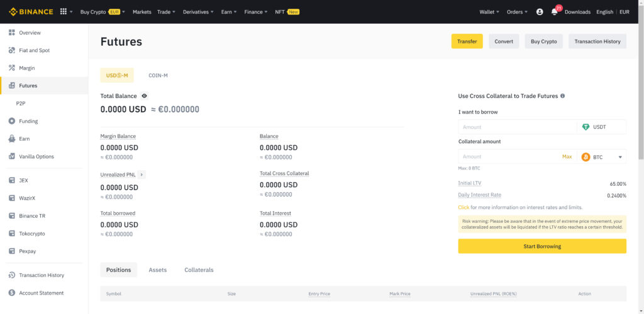This screenshot has width=644, height=314.
Task: Open the user profile icon
Action: click(x=540, y=12)
